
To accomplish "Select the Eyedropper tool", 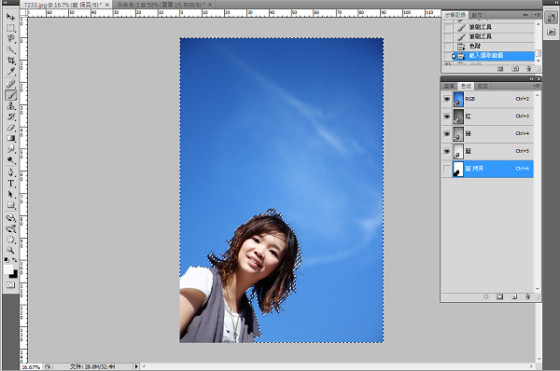I will (11, 71).
